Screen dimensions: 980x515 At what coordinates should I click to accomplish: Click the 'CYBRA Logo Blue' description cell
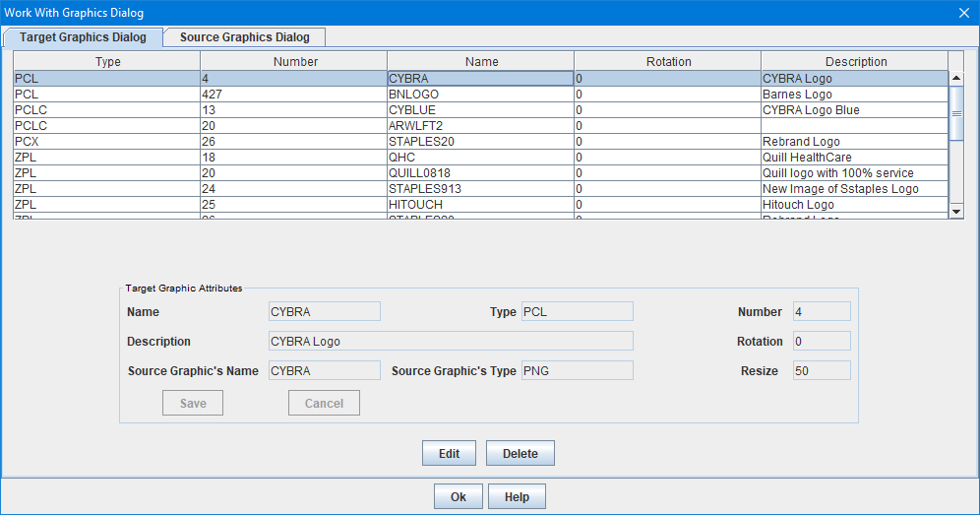pyautogui.click(x=854, y=110)
